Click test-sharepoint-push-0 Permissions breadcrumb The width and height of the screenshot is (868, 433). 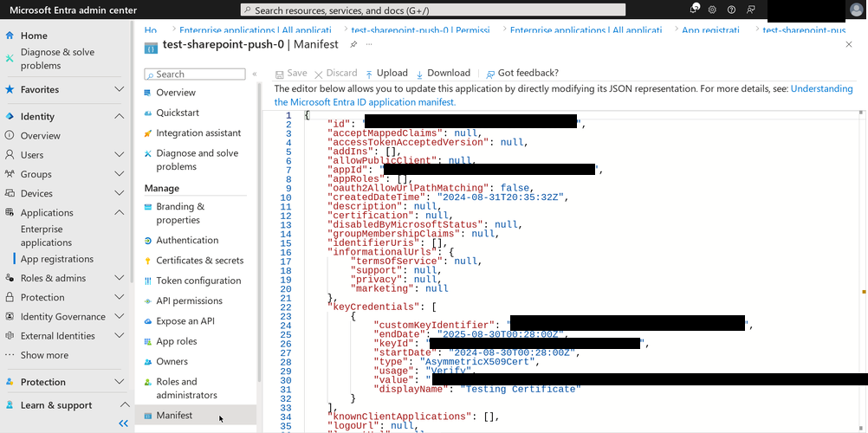tap(420, 30)
